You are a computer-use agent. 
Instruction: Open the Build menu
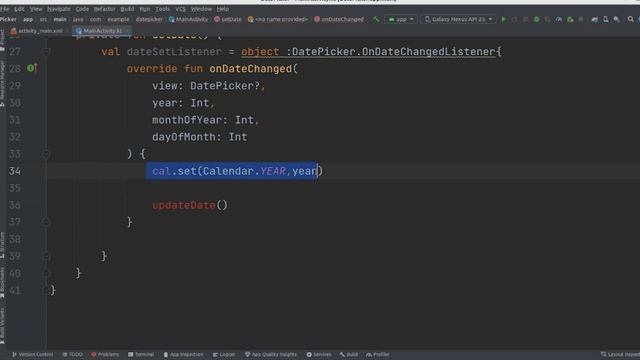point(127,9)
